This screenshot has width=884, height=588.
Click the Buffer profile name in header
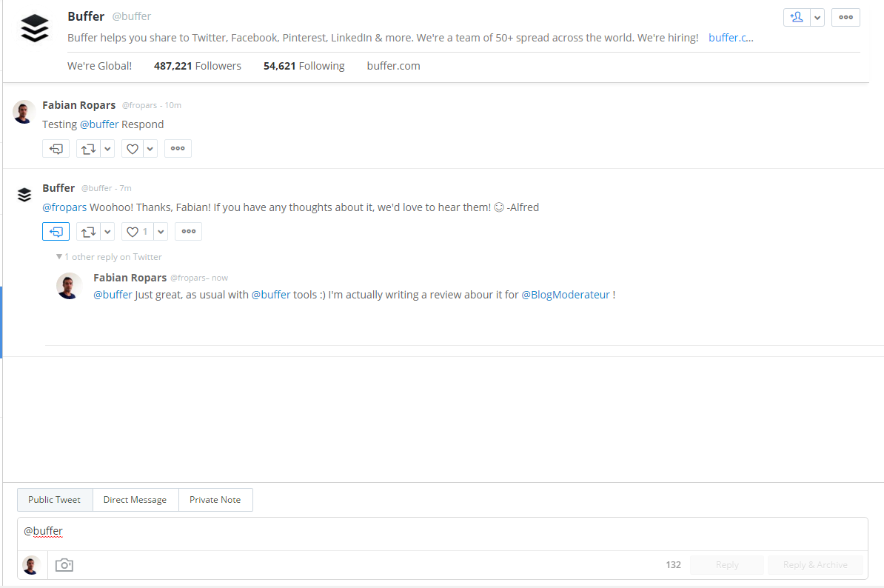click(x=86, y=16)
